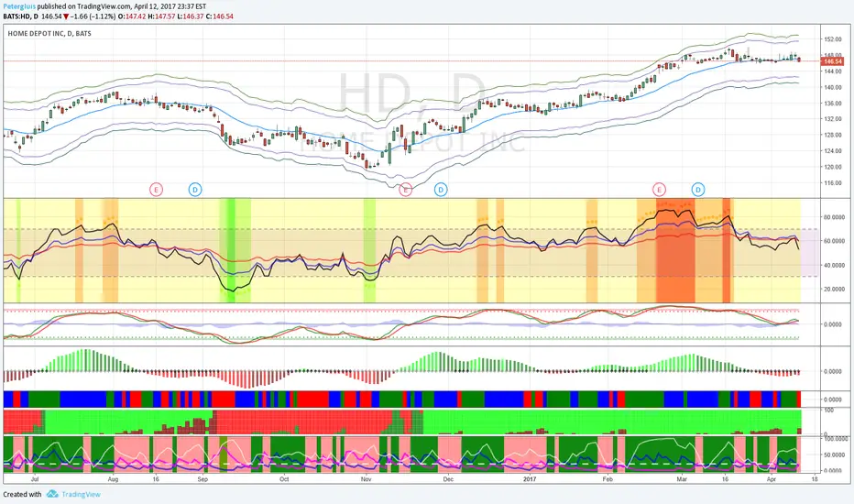
Task: Click the red down-arrow price change indicator
Action: click(66, 16)
